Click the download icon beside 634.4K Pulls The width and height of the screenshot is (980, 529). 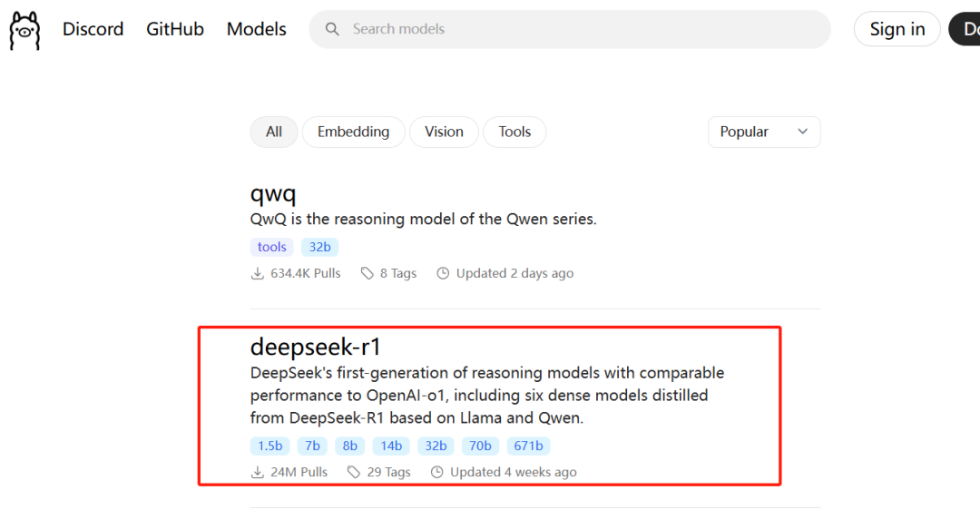[x=257, y=273]
